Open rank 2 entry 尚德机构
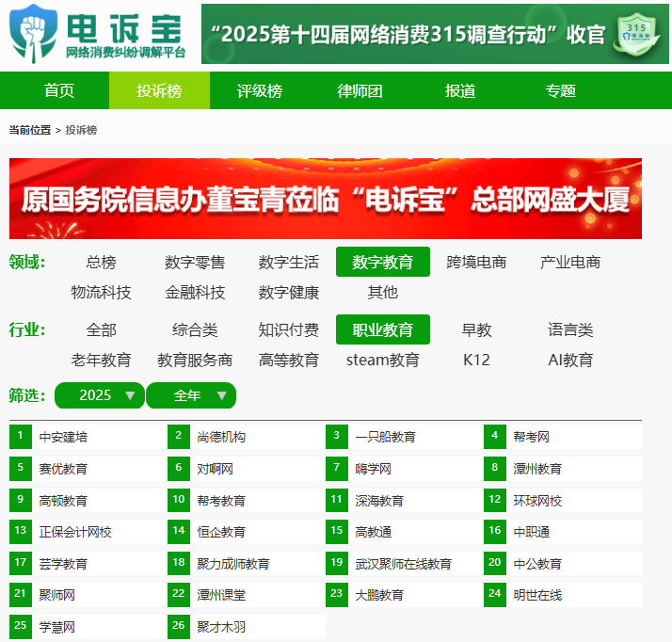This screenshot has height=642, width=672. click(221, 437)
